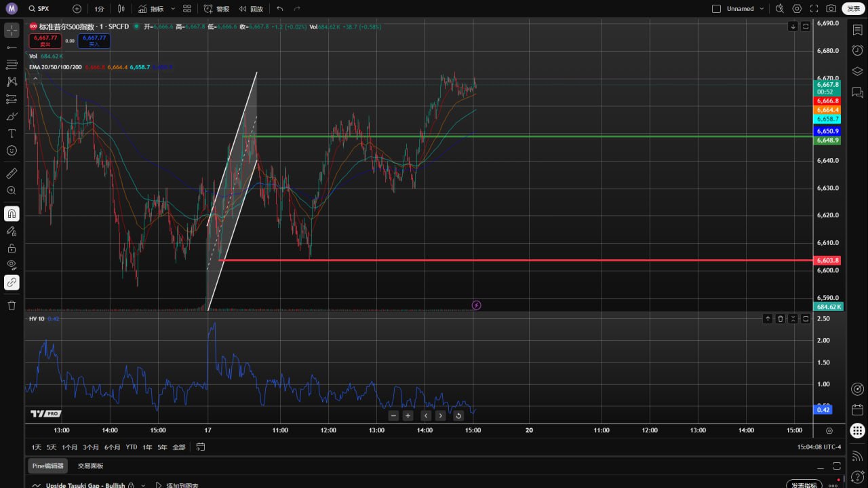Expand the Unnamed layout dropdown
This screenshot has width=868, height=488.
click(762, 9)
